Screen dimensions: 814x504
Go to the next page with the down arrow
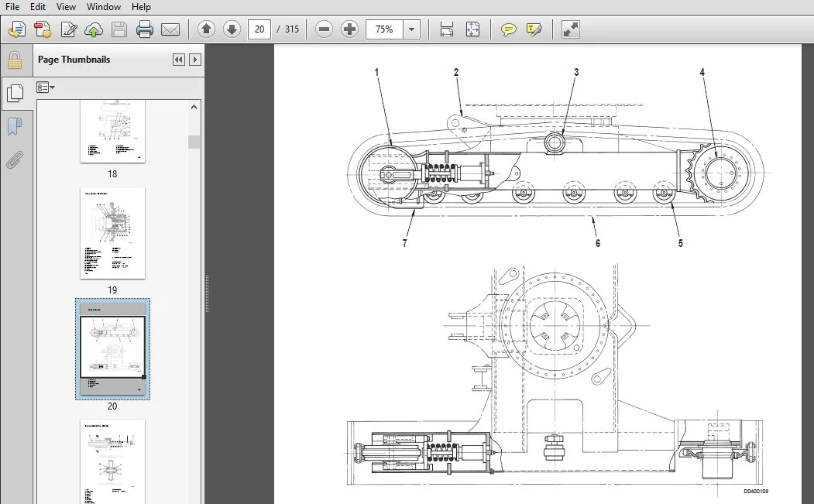(x=232, y=29)
